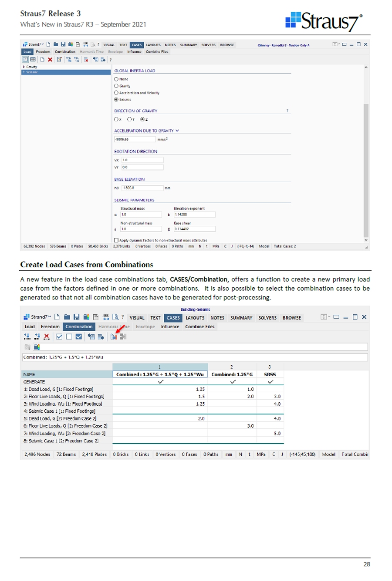Open the Influence tab in lower window
Screen dimensions: 392x581
pyautogui.click(x=169, y=326)
